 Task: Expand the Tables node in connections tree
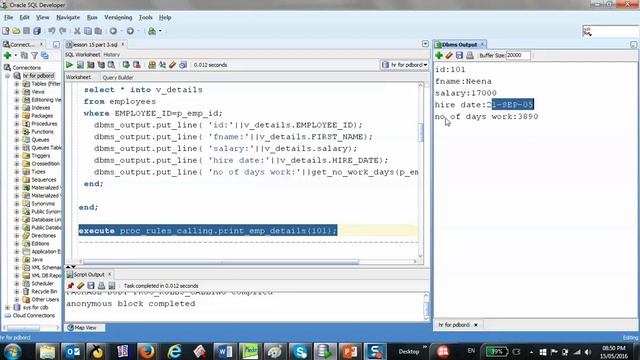click(x=17, y=84)
